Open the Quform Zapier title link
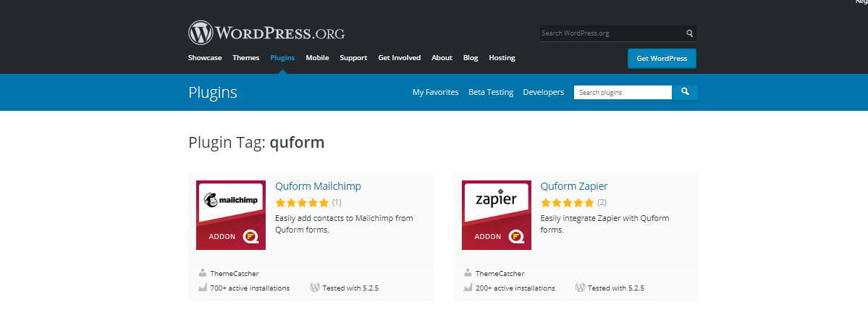This screenshot has height=313, width=868. 574,186
